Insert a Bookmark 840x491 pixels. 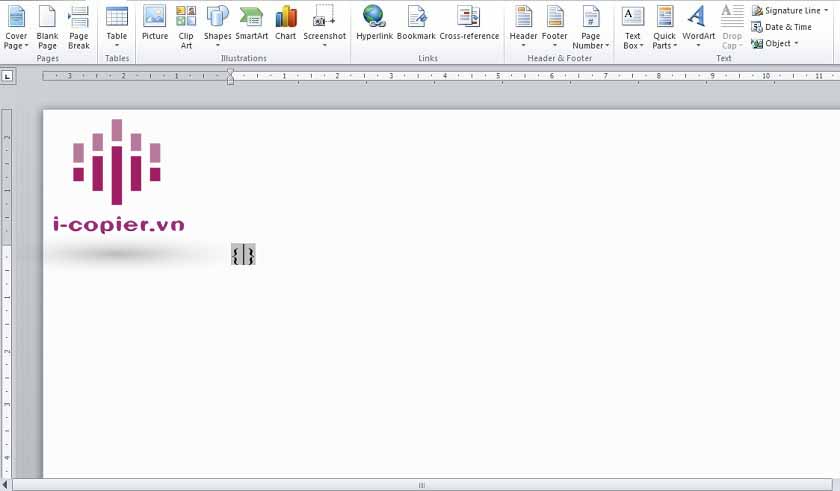click(416, 24)
